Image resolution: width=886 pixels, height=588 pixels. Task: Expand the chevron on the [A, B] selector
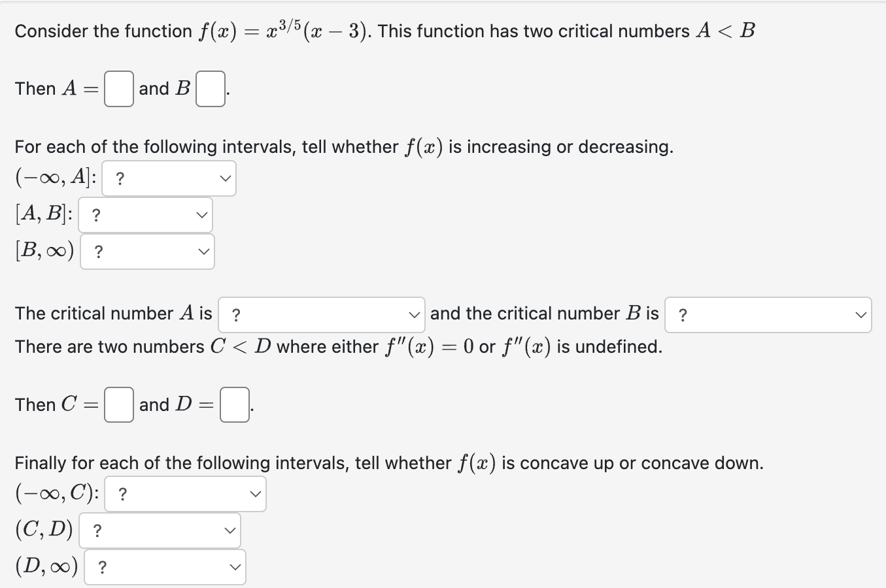point(201,214)
